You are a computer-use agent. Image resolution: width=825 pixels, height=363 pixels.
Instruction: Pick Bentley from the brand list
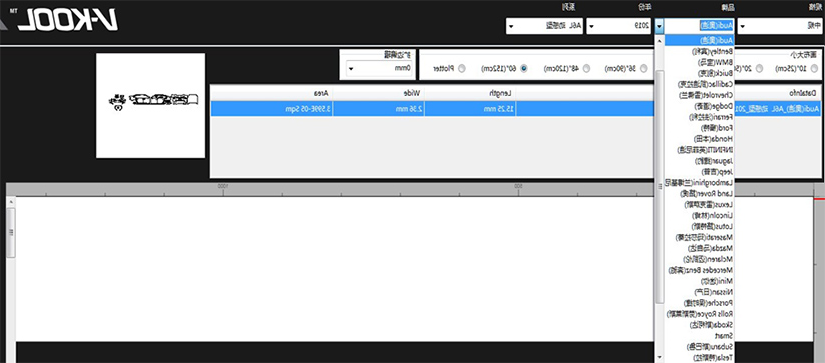[699, 52]
